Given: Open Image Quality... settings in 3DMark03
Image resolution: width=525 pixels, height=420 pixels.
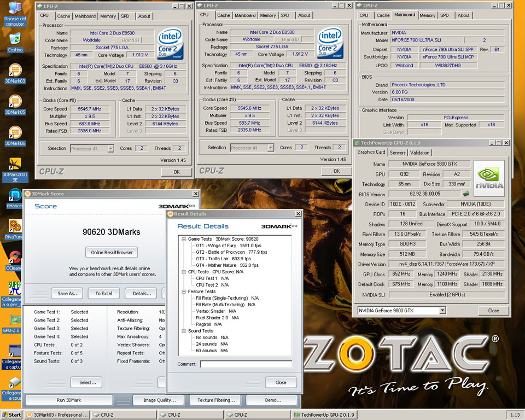Looking at the screenshot, I should pyautogui.click(x=159, y=400).
